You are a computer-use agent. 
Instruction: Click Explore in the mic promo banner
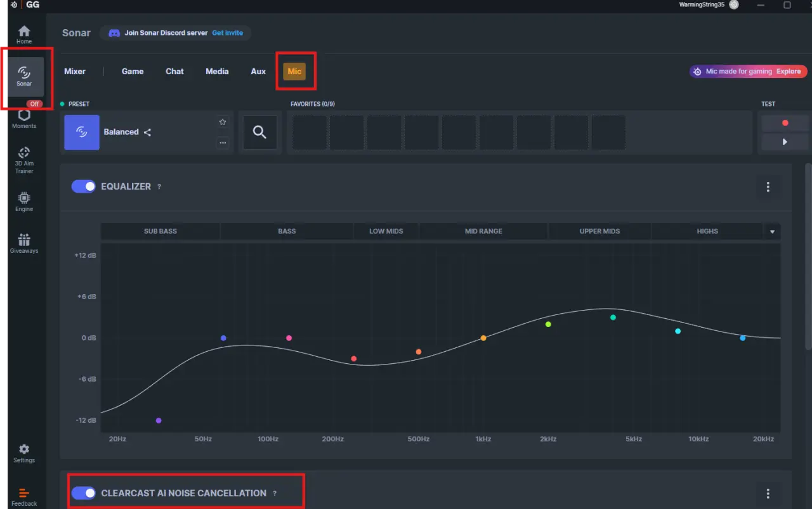coord(789,72)
